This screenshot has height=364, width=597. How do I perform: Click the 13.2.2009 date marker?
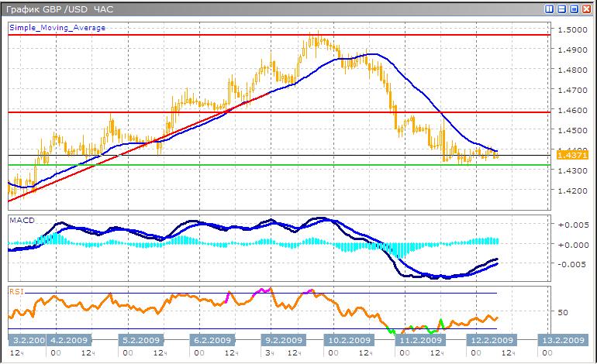pos(563,340)
